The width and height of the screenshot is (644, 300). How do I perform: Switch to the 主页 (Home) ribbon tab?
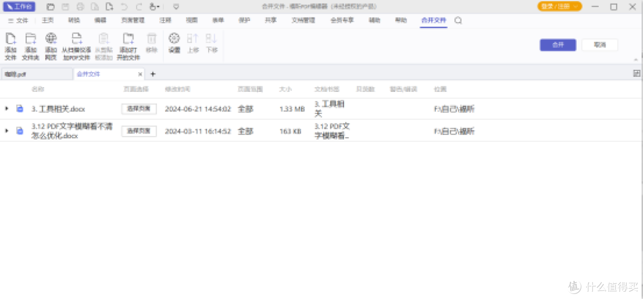point(48,20)
